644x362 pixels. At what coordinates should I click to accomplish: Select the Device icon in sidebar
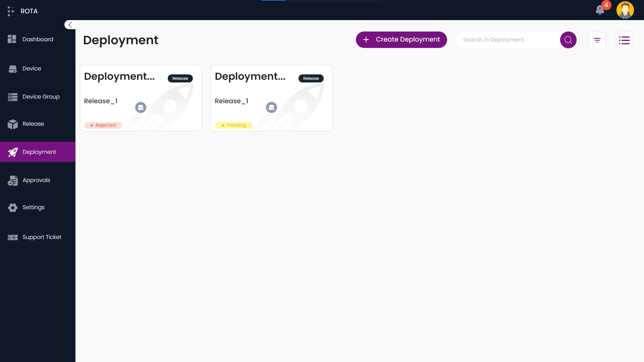12,68
